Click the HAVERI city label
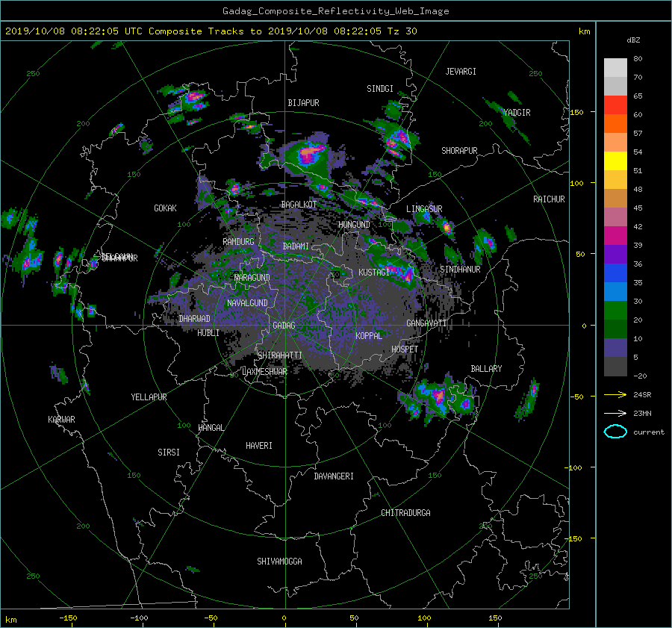 [259, 446]
